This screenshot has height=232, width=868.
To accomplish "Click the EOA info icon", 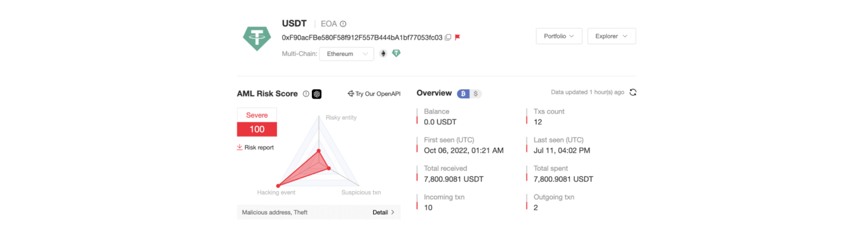I will pyautogui.click(x=343, y=24).
